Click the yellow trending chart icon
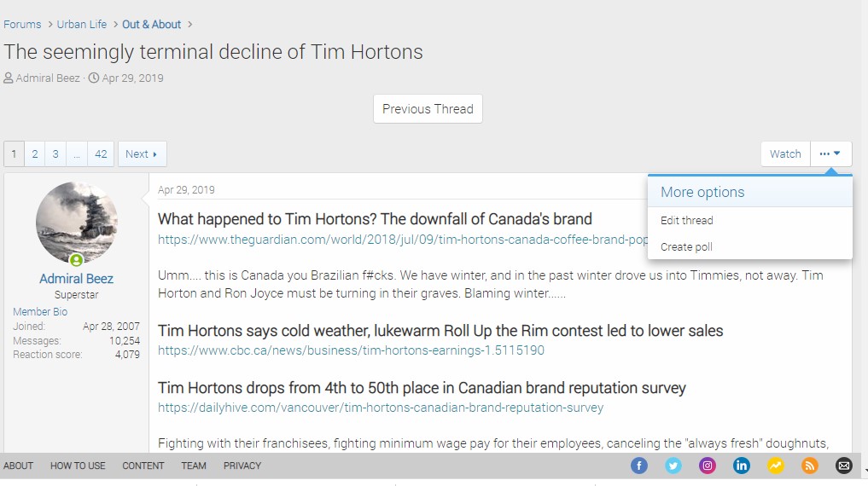868x486 pixels. (776, 466)
